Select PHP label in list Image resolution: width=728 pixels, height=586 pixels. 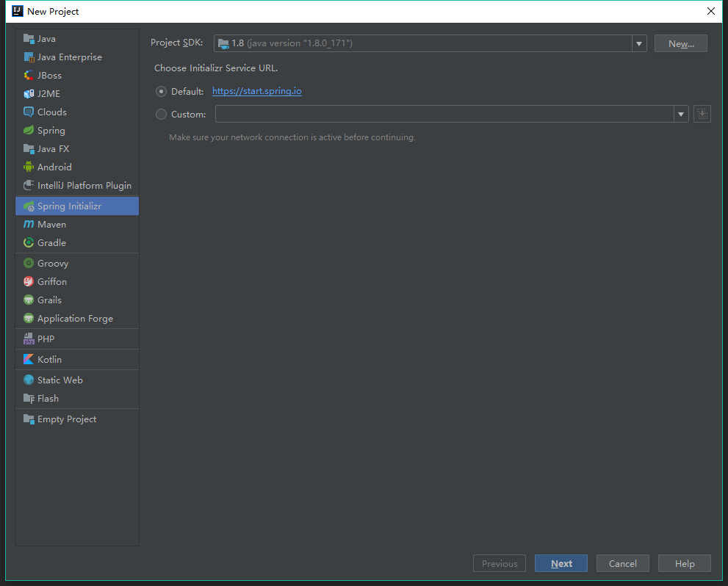pyautogui.click(x=46, y=339)
